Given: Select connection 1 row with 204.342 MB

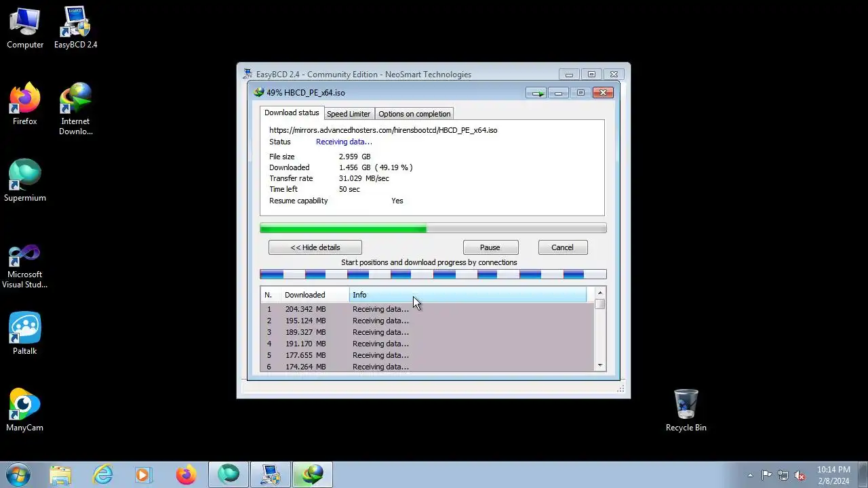Looking at the screenshot, I should [427, 309].
